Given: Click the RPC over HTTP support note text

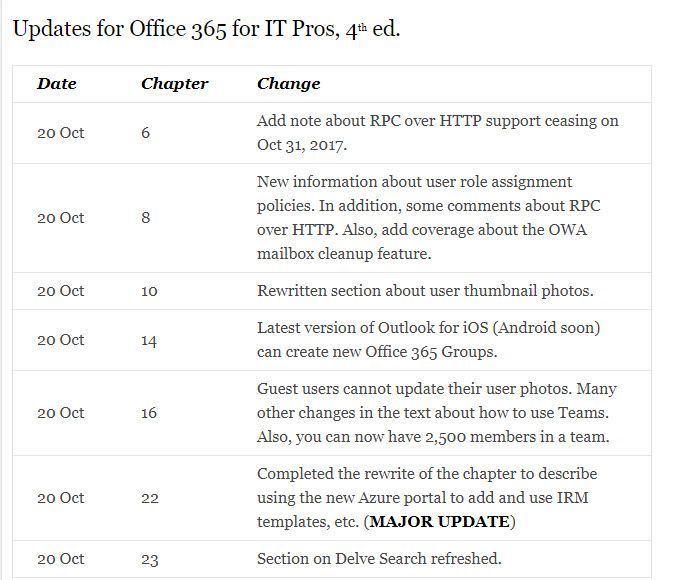Looking at the screenshot, I should point(437,133).
